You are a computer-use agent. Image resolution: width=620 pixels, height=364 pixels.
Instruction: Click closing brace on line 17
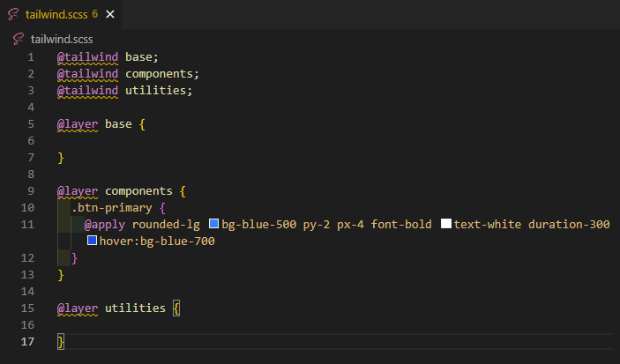click(61, 341)
